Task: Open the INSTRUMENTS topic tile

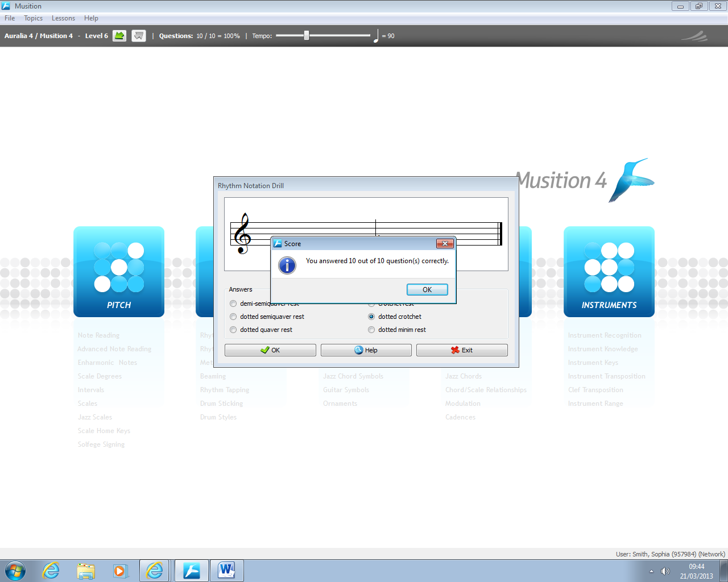Action: (x=609, y=272)
